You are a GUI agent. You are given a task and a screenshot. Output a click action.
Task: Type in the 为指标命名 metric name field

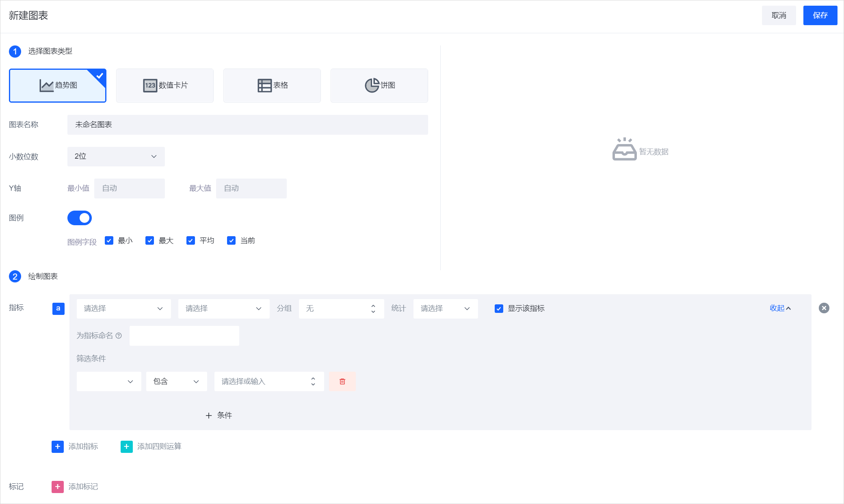(184, 336)
